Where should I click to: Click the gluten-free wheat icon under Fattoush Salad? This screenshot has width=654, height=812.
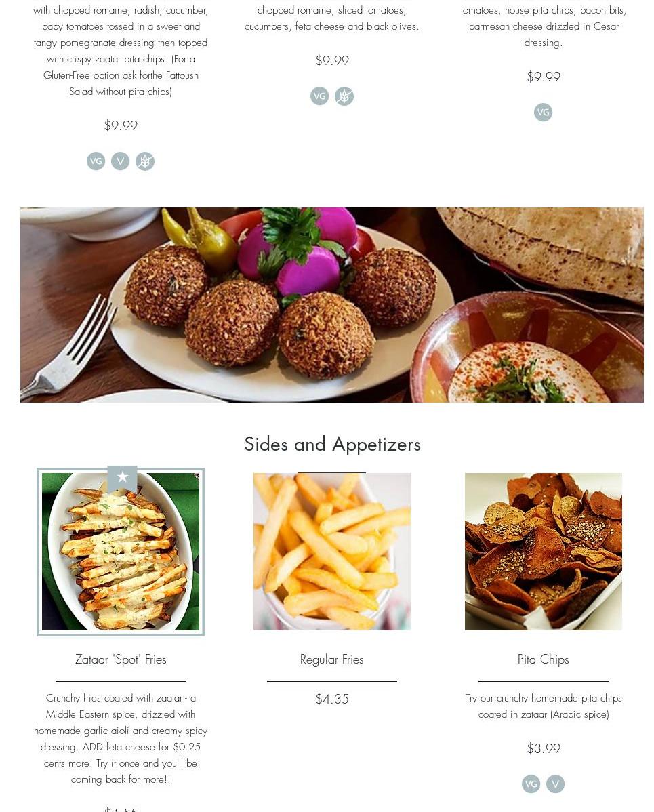tap(145, 161)
